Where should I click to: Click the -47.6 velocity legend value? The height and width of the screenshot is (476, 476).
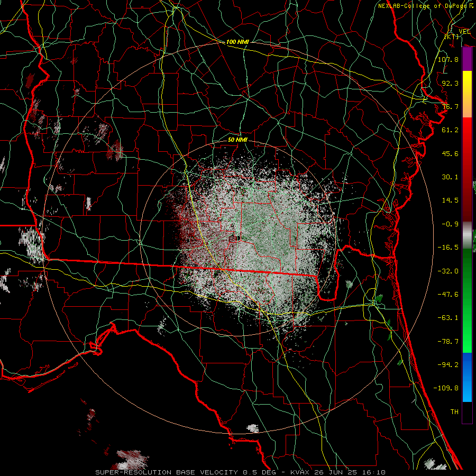pos(448,295)
